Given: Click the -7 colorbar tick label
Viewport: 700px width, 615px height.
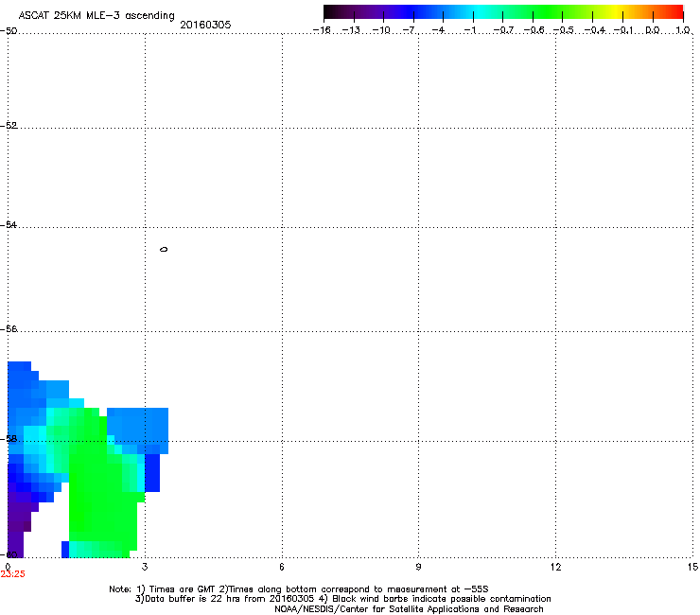Looking at the screenshot, I should point(411,30).
